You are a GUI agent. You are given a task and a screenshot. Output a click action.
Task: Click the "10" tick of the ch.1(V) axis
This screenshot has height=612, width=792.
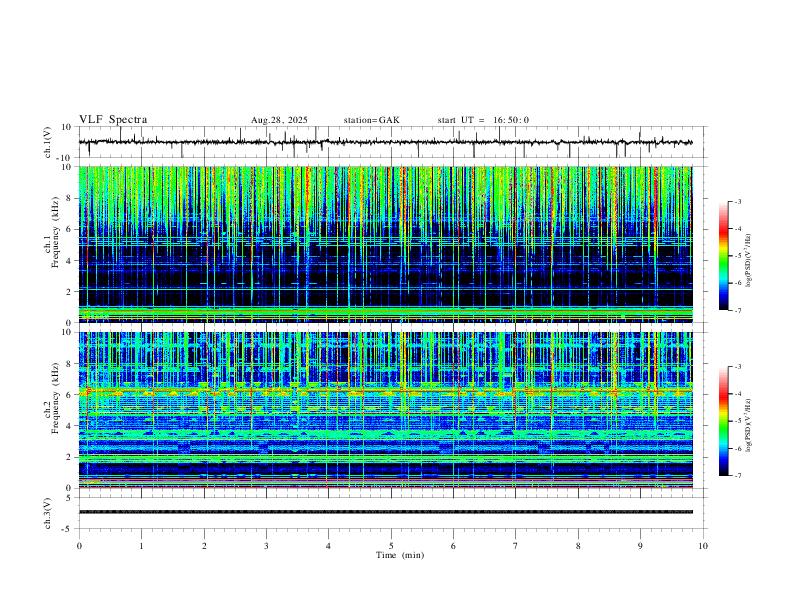click(67, 127)
